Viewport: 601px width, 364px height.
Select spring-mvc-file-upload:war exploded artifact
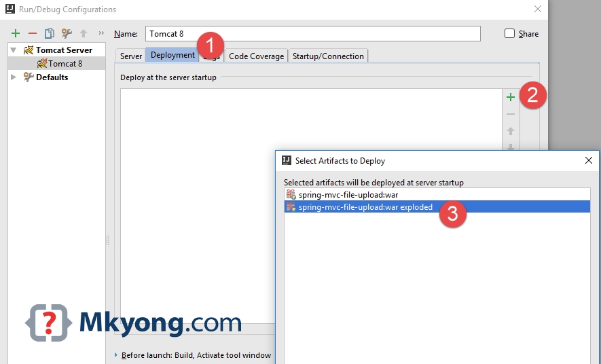[x=365, y=207]
